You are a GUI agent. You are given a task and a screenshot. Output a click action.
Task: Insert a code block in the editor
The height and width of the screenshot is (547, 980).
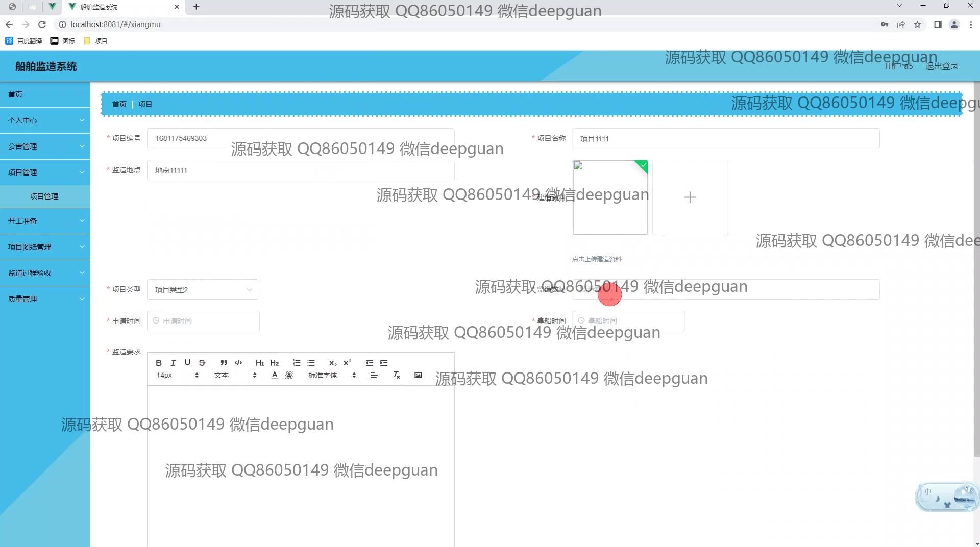click(238, 363)
